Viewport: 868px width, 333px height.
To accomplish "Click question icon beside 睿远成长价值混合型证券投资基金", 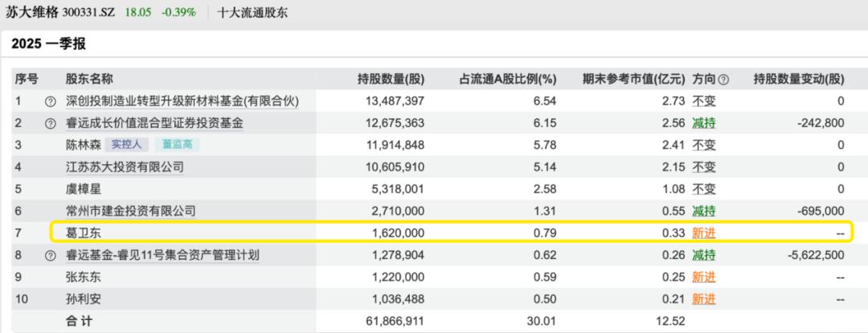I will tap(50, 123).
